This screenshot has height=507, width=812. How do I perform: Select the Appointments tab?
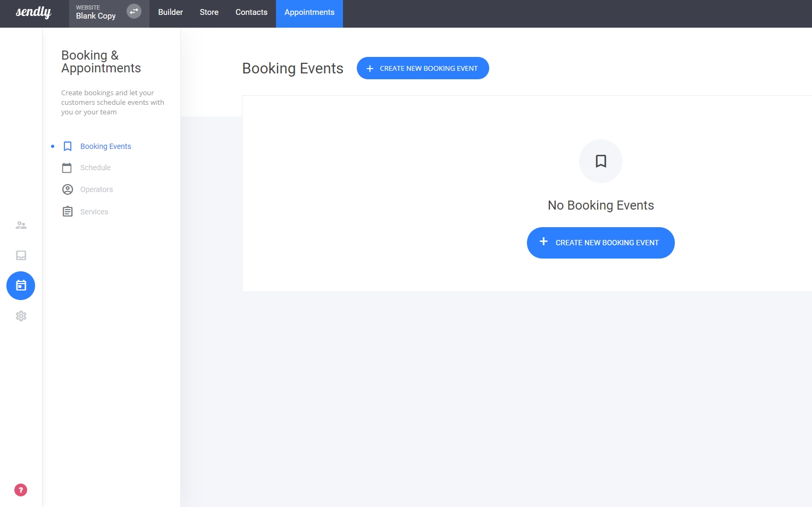(x=309, y=12)
